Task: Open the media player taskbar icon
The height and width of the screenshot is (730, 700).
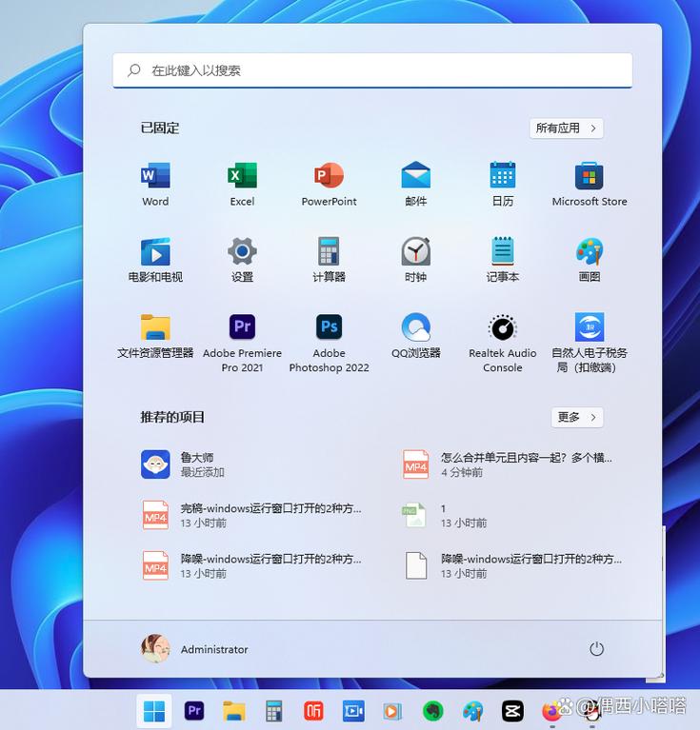Action: [x=392, y=711]
